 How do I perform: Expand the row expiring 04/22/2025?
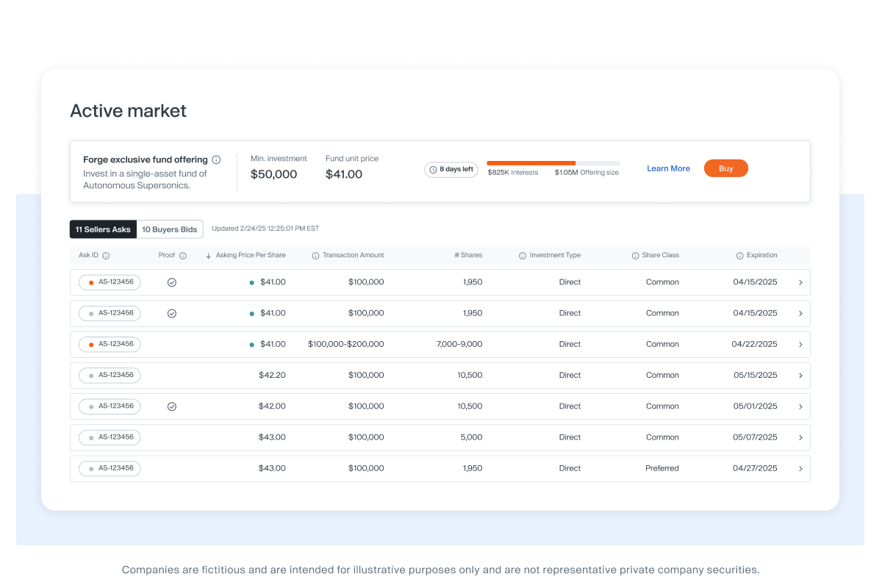click(800, 345)
